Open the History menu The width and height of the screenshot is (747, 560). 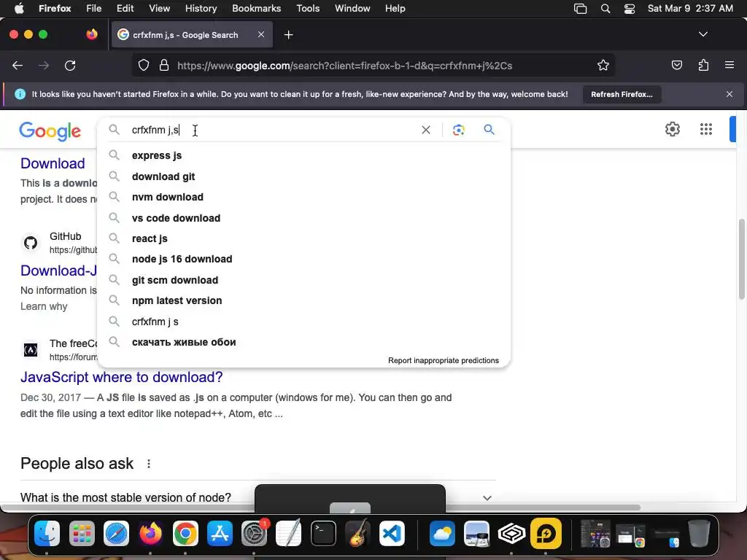[x=201, y=9]
